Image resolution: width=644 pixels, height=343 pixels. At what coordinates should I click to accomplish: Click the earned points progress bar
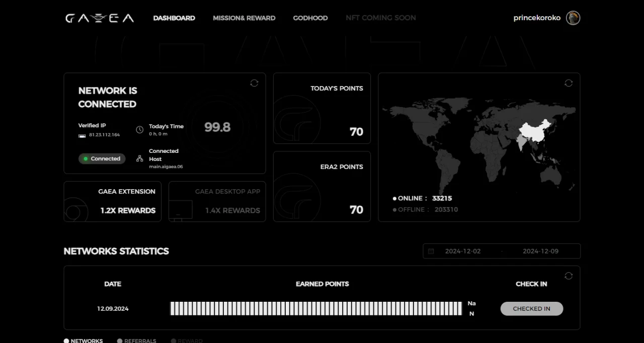point(316,309)
